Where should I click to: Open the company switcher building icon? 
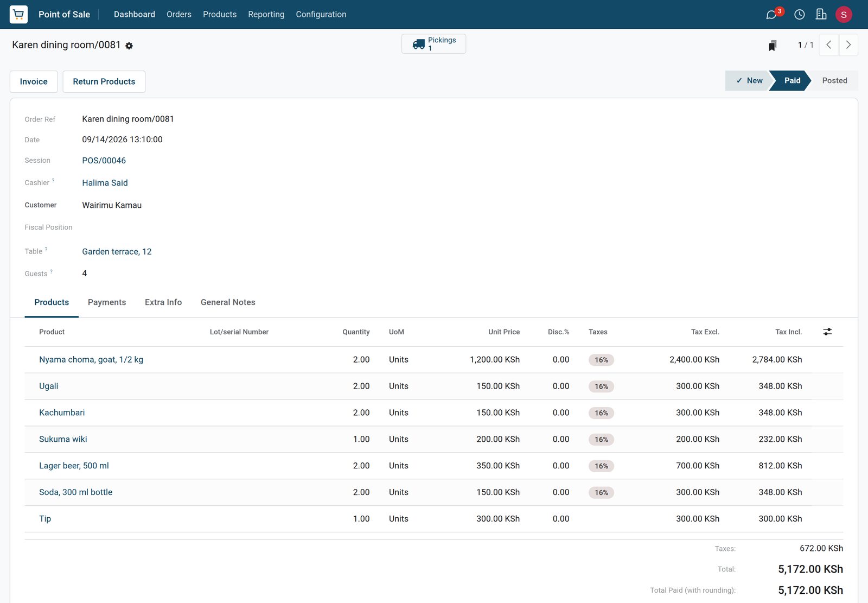point(821,14)
